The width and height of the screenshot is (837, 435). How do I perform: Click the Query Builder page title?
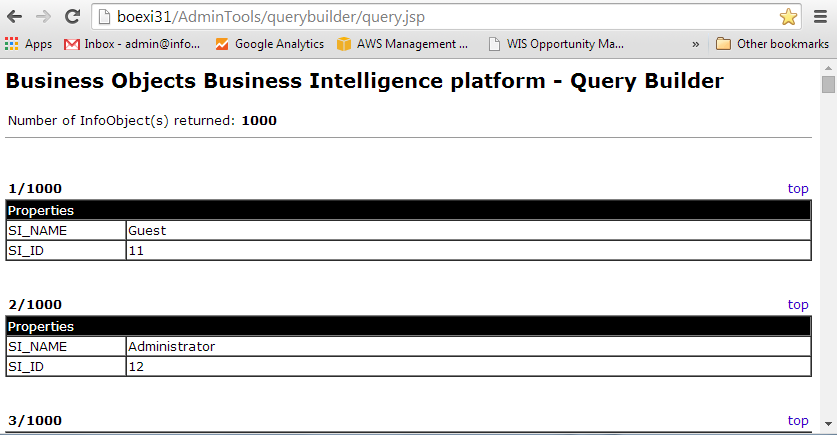click(x=365, y=81)
